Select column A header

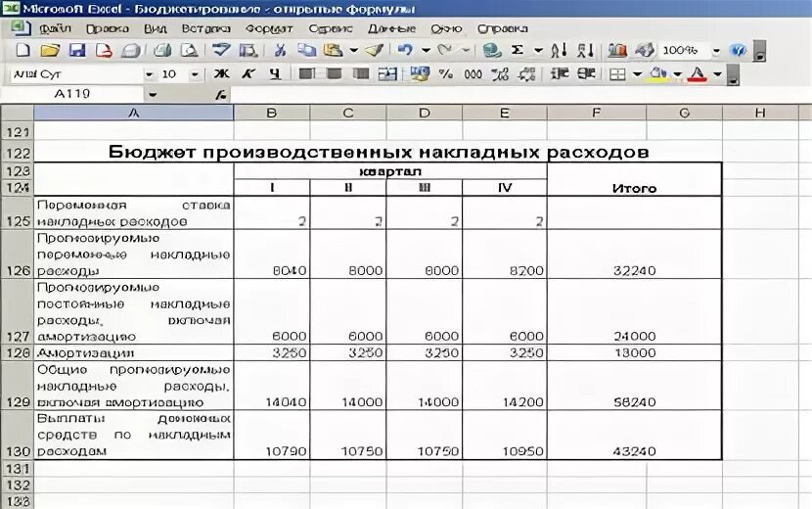(134, 113)
